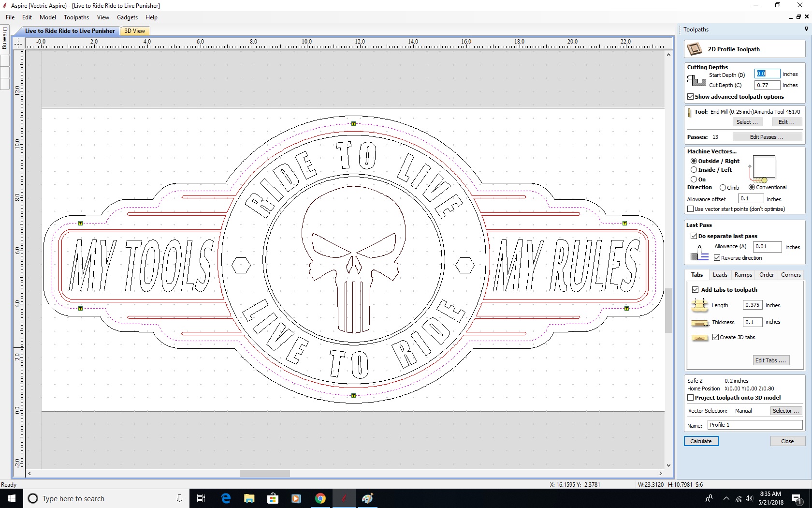The width and height of the screenshot is (812, 508).
Task: Click the vertical scrollbar thumb of drawing view
Action: pos(668,311)
